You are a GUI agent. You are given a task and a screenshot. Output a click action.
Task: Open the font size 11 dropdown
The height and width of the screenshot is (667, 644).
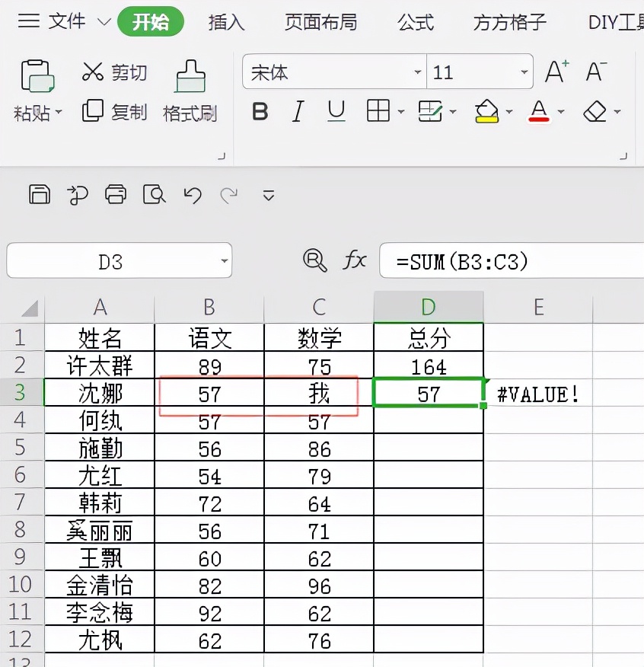(524, 72)
